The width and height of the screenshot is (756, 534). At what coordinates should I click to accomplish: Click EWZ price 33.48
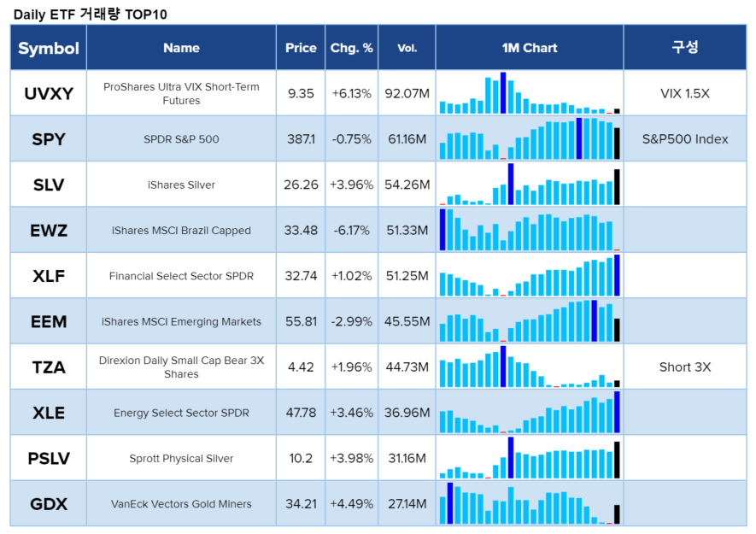[301, 230]
